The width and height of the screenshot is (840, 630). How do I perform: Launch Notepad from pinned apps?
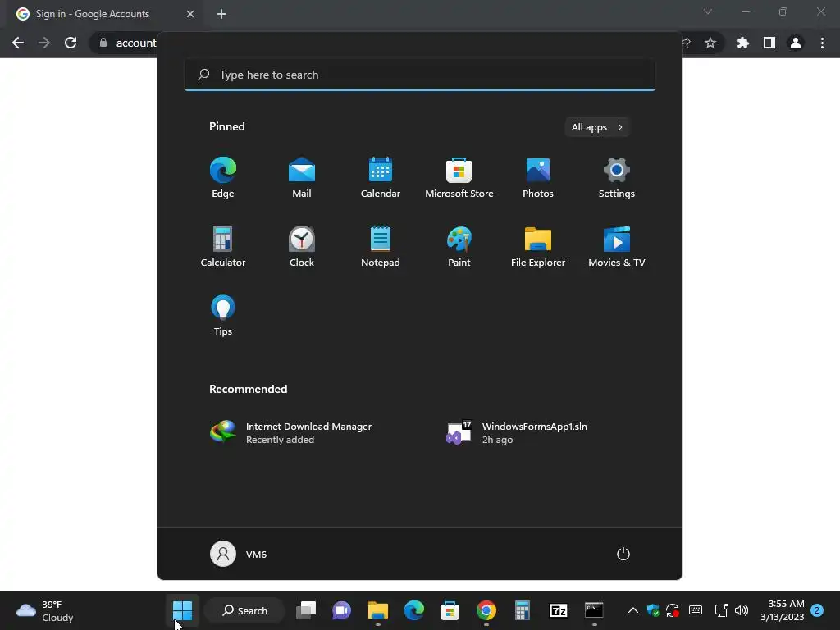tap(381, 247)
